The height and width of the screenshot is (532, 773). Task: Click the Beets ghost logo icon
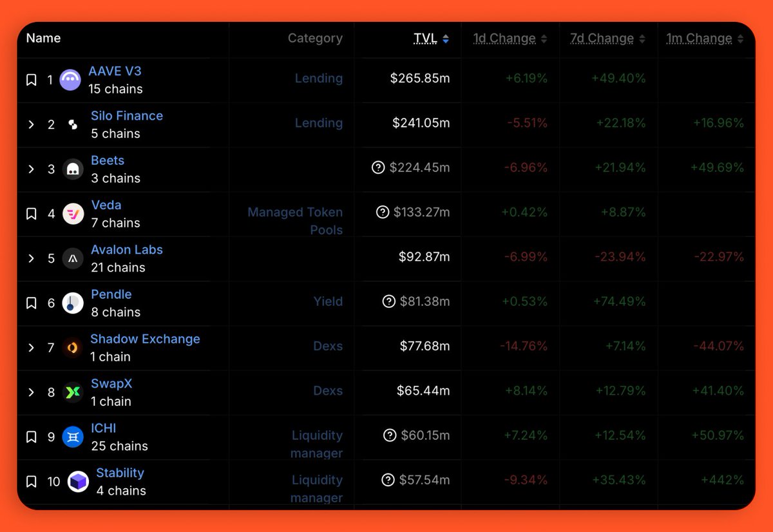point(73,169)
